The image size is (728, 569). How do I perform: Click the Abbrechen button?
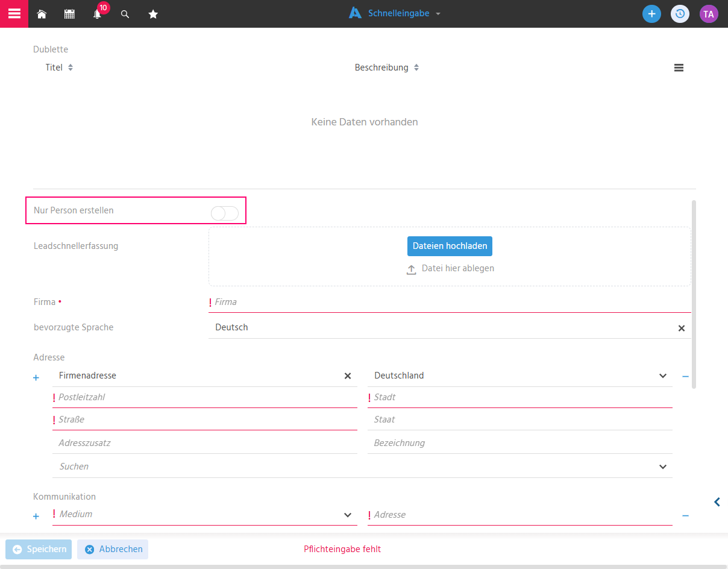(x=113, y=549)
